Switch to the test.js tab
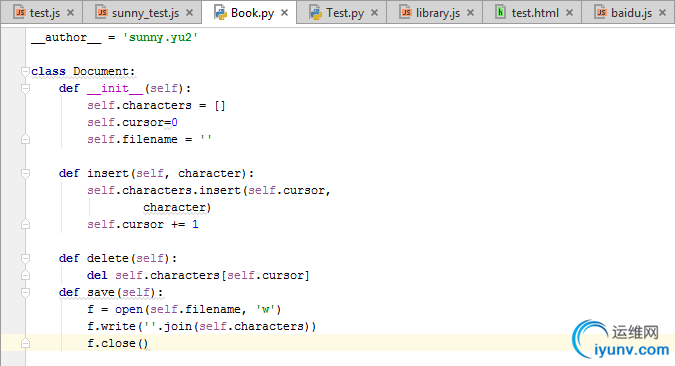Image resolution: width=675 pixels, height=366 pixels. (x=40, y=13)
